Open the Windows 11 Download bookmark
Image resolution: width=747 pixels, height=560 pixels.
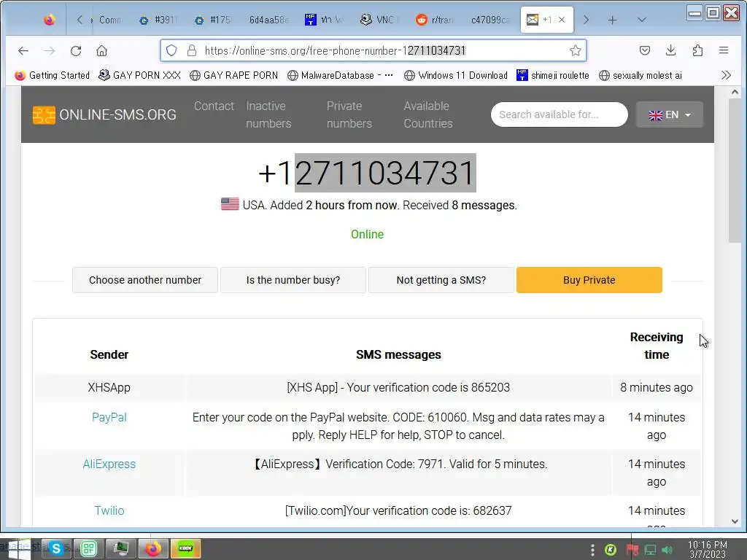pos(455,75)
